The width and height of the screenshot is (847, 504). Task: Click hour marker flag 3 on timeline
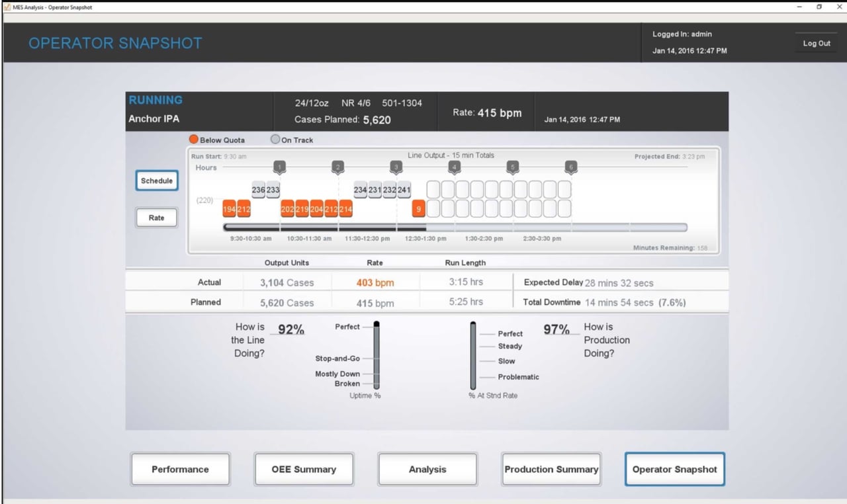point(396,167)
